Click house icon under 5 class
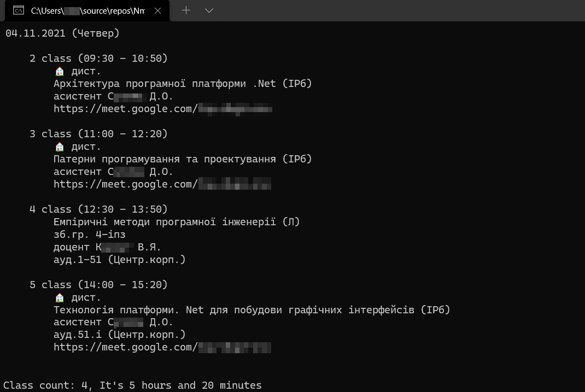Image resolution: width=585 pixels, height=392 pixels. [60, 297]
